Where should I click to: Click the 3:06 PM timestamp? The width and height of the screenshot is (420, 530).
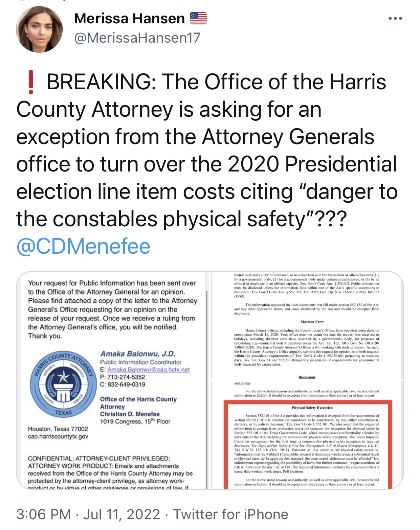pyautogui.click(x=44, y=514)
